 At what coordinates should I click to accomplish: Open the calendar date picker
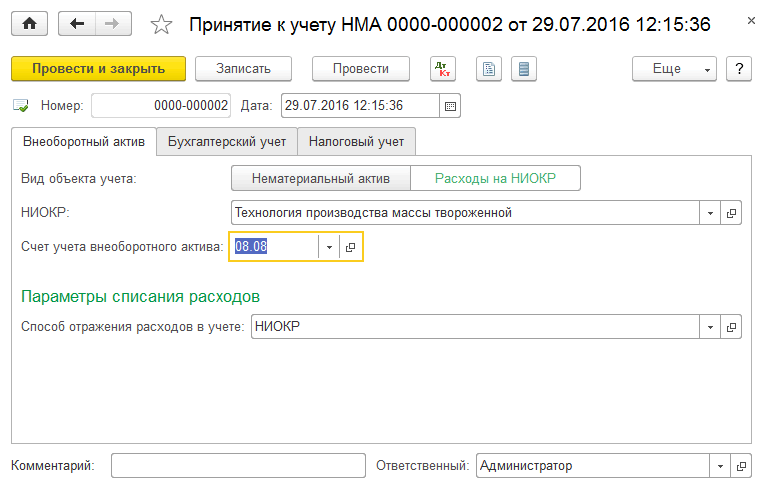point(450,105)
